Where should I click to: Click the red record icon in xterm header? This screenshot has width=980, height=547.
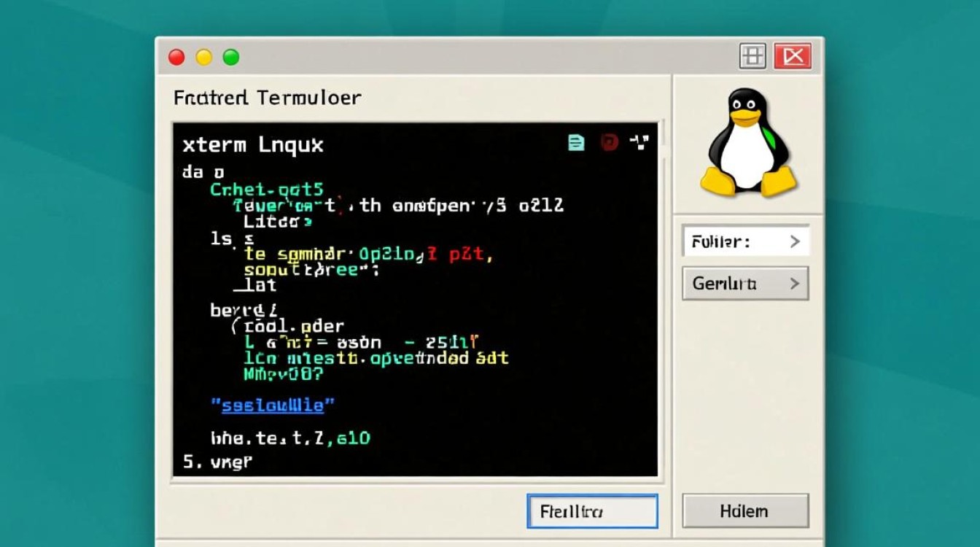(x=611, y=142)
